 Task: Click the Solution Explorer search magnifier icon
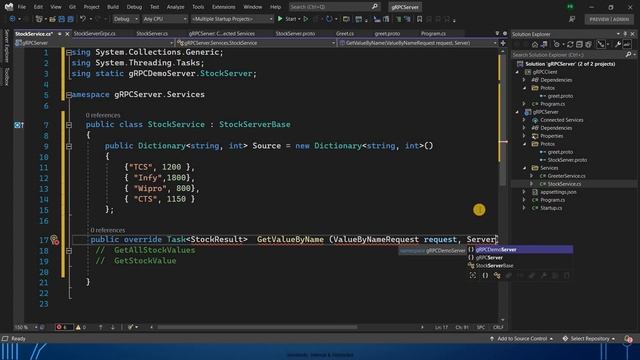coord(628,54)
